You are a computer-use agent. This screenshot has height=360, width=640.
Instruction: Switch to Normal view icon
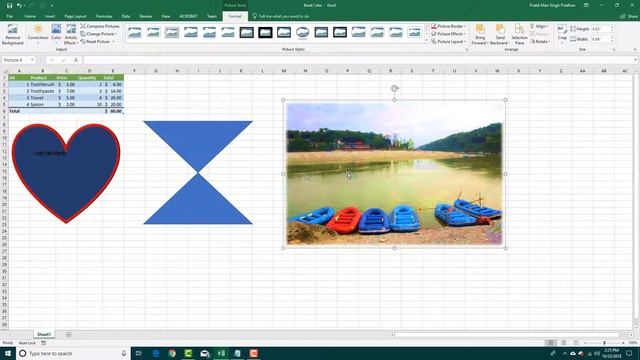click(551, 343)
